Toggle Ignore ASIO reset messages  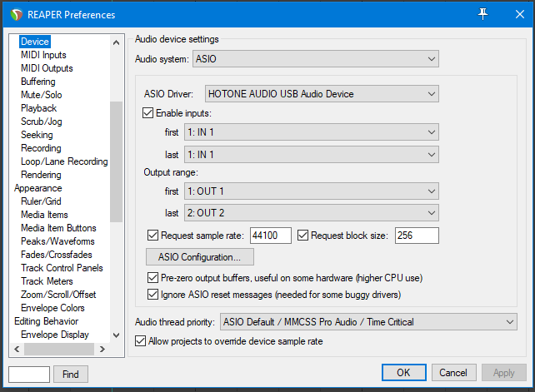pyautogui.click(x=152, y=294)
